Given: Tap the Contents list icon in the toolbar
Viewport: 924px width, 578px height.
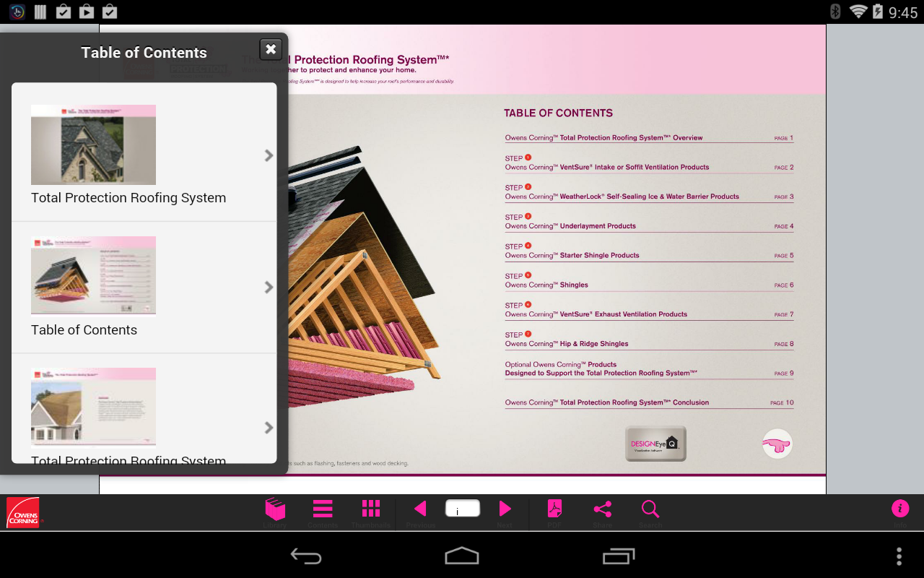Looking at the screenshot, I should [x=323, y=509].
